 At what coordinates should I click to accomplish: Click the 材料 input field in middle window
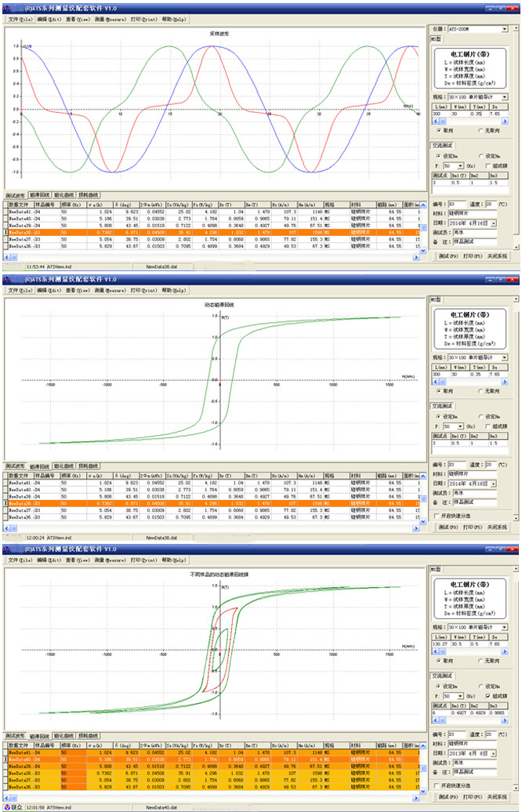[x=472, y=474]
